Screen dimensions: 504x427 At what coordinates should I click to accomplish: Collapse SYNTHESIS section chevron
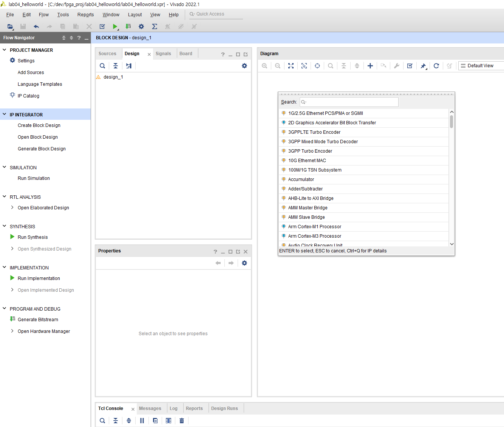click(5, 226)
